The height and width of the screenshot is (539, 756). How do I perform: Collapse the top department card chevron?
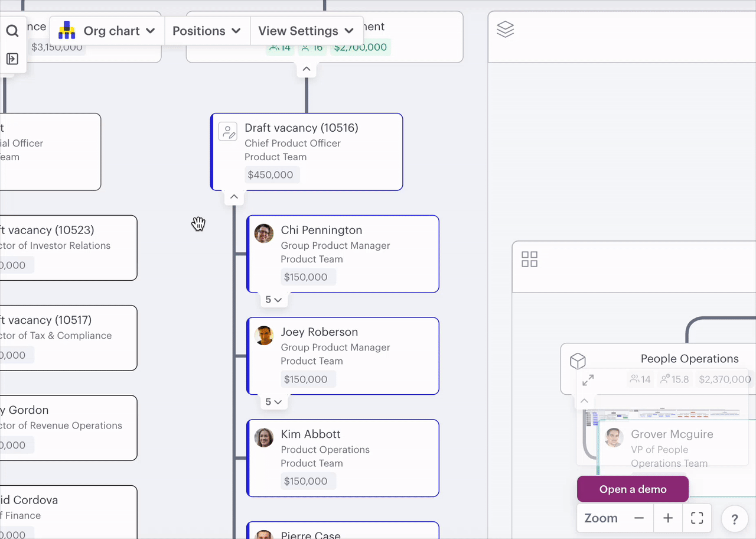coord(306,69)
